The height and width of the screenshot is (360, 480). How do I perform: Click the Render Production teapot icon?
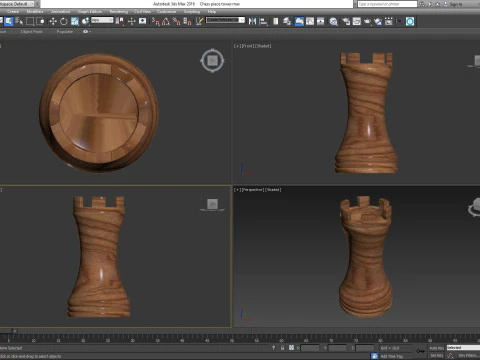point(367,21)
